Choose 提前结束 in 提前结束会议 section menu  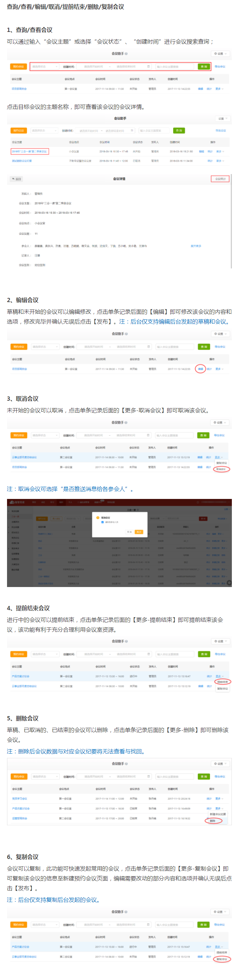click(x=222, y=682)
